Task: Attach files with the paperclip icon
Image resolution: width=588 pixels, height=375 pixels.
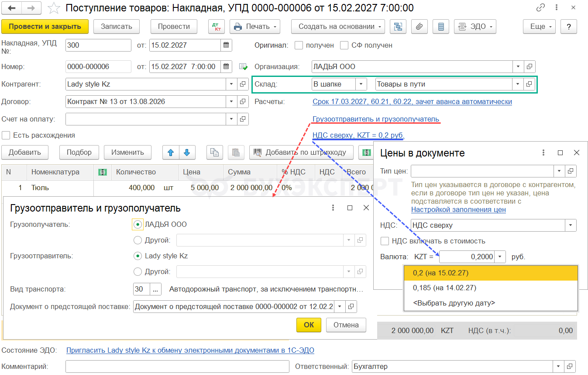Action: click(419, 26)
